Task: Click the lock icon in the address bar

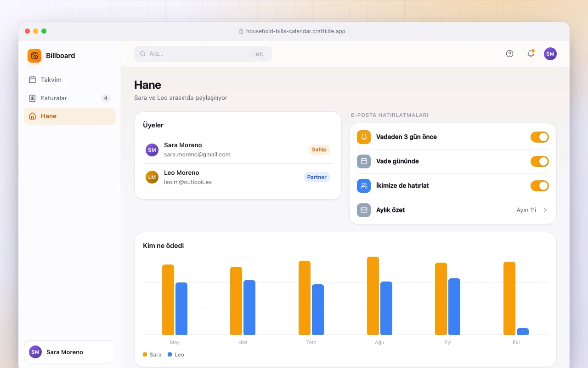Action: [x=241, y=31]
